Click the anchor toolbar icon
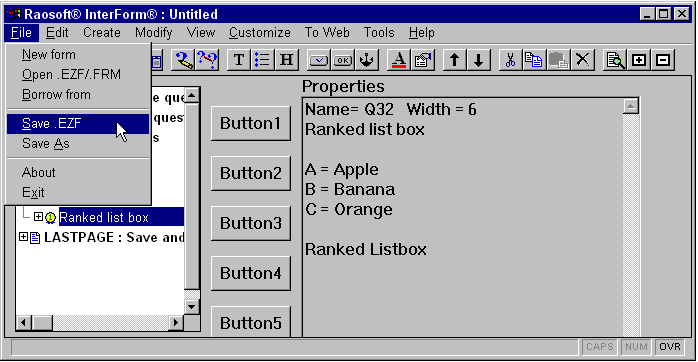 (367, 60)
